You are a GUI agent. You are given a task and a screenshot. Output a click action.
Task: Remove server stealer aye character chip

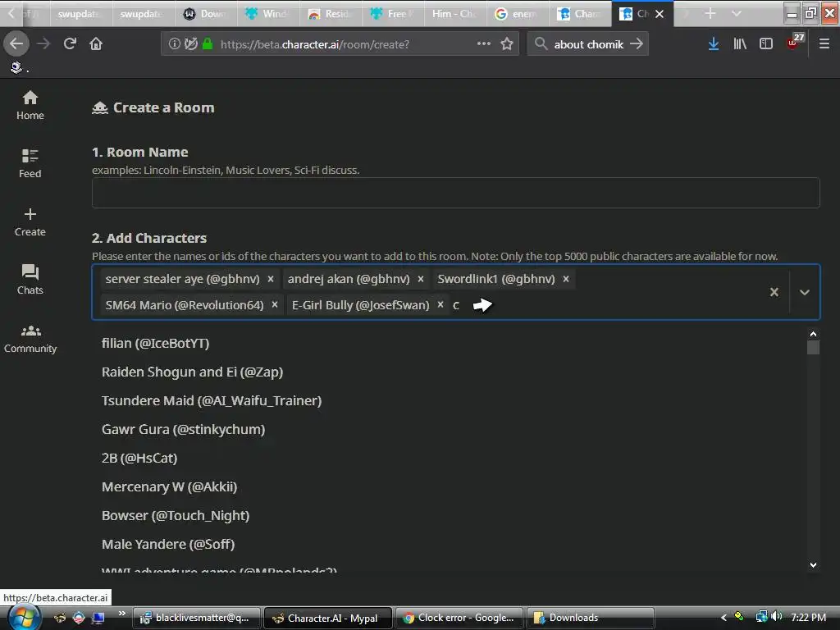pos(271,279)
